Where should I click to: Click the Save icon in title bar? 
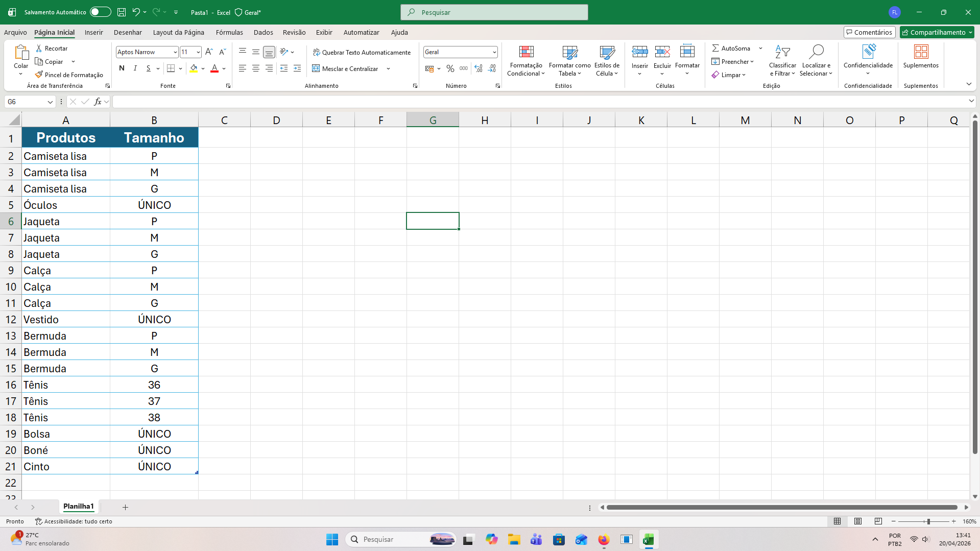[x=122, y=12]
